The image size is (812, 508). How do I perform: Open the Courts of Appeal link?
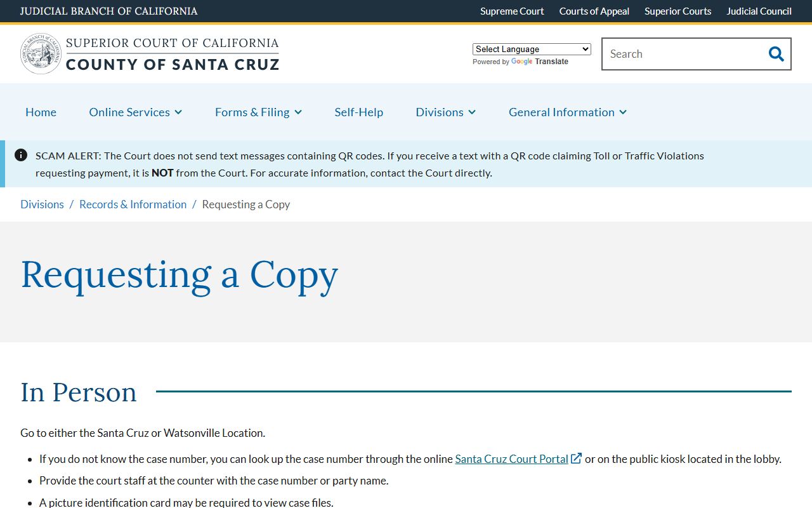click(x=594, y=11)
